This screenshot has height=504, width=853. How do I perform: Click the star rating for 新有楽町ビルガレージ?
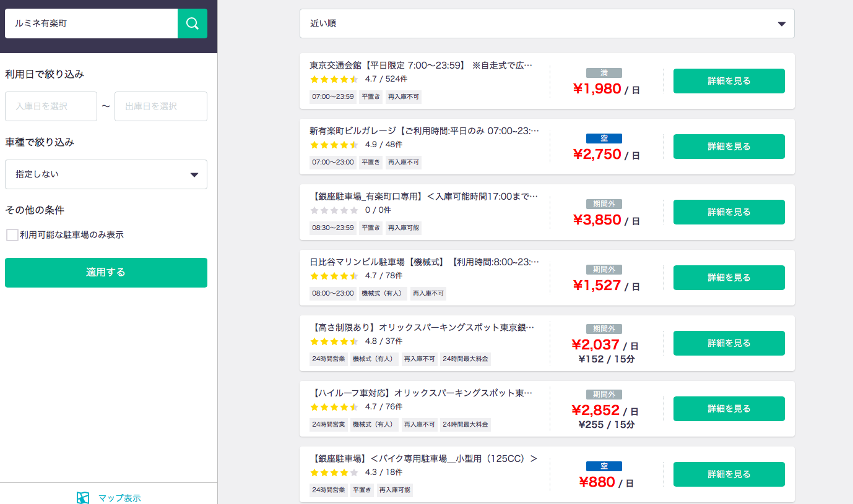click(334, 145)
